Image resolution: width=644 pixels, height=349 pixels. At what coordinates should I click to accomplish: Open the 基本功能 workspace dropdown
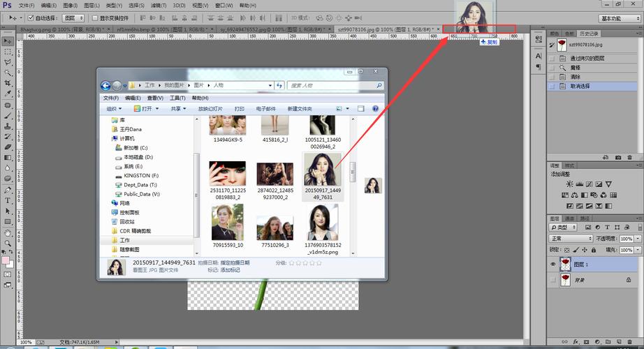620,18
